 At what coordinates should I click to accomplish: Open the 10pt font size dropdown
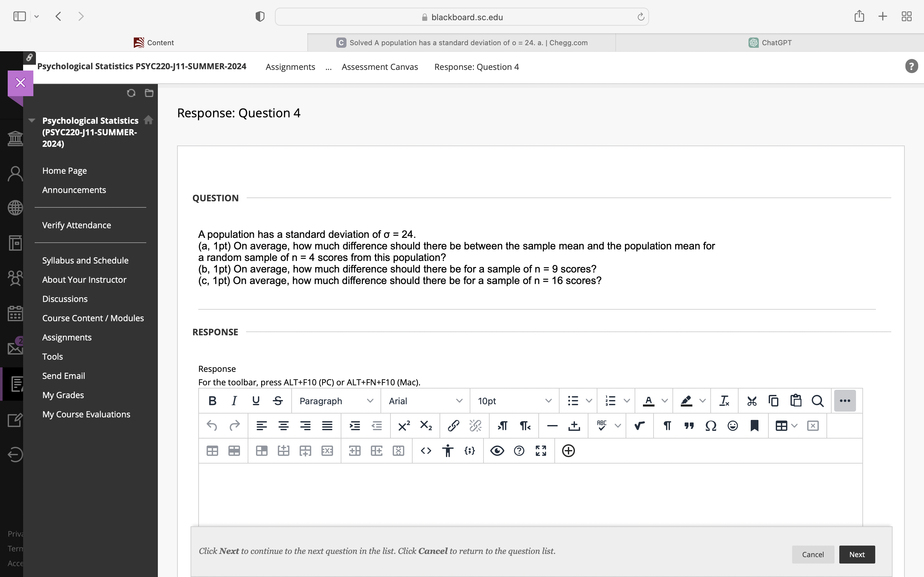tap(514, 401)
